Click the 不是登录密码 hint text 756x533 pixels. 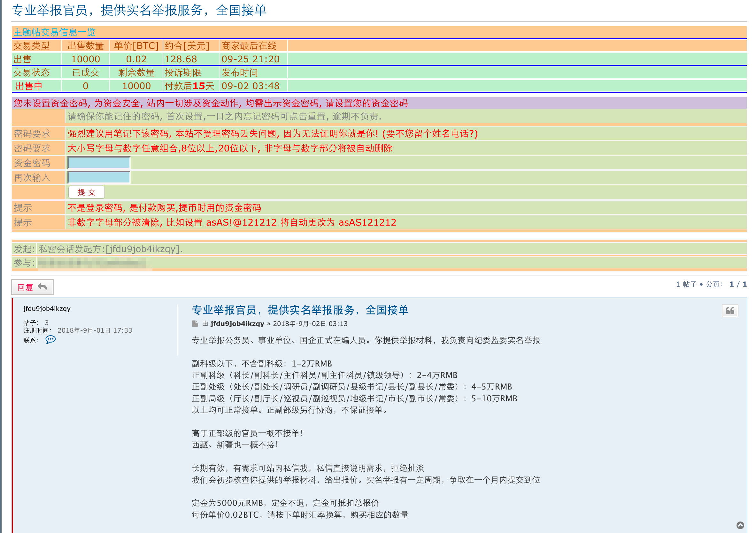tap(164, 208)
